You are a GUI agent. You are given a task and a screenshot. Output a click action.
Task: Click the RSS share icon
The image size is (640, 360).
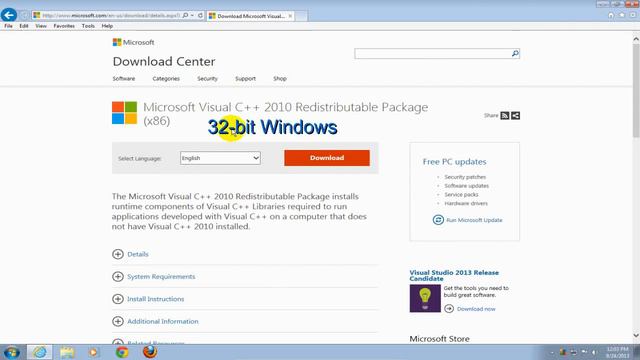[504, 116]
